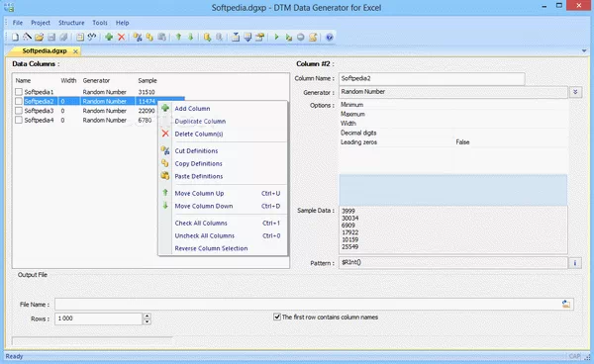Open the File menu

[18, 23]
